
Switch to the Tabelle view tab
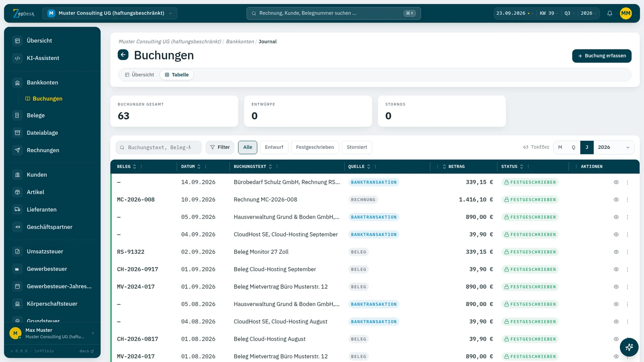point(177,75)
